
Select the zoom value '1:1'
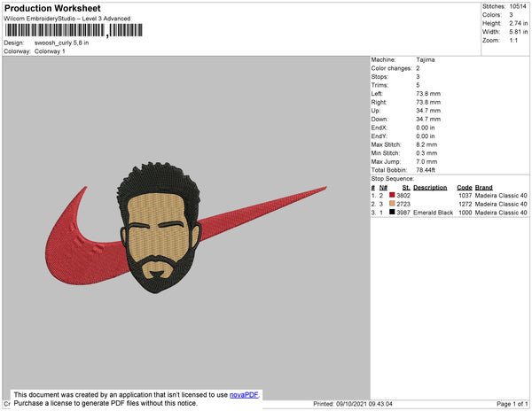coord(513,41)
